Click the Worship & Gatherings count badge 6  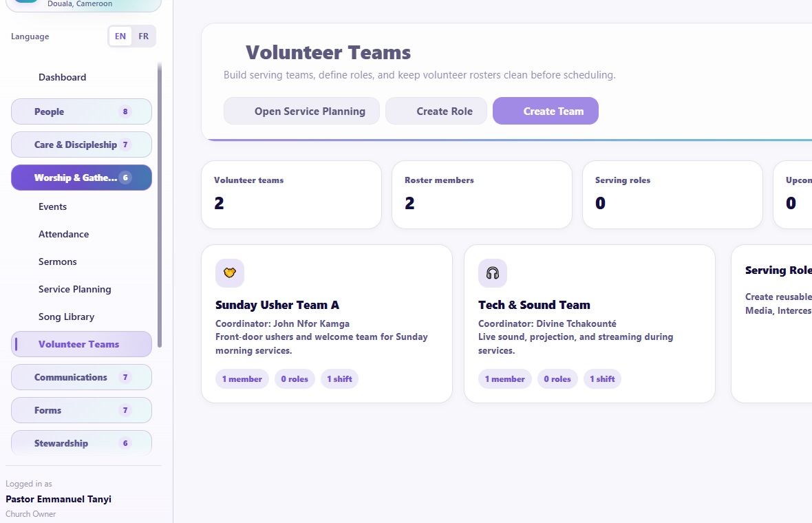click(x=125, y=178)
